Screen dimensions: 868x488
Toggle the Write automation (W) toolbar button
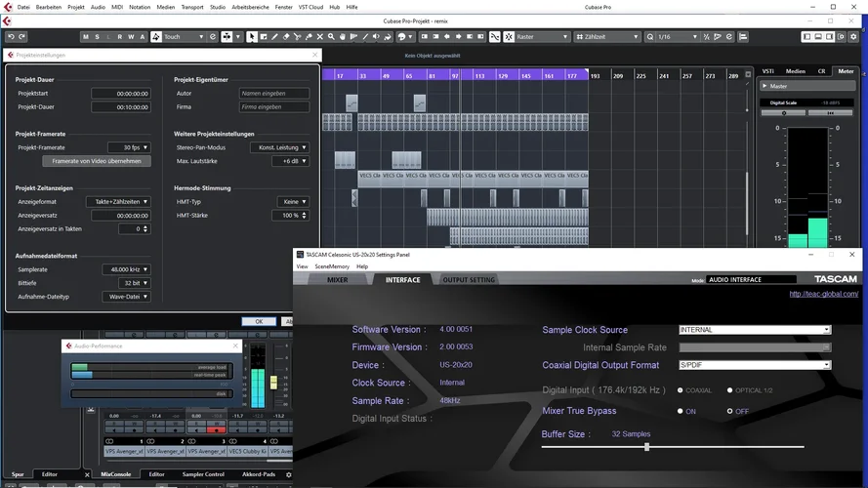(x=131, y=37)
